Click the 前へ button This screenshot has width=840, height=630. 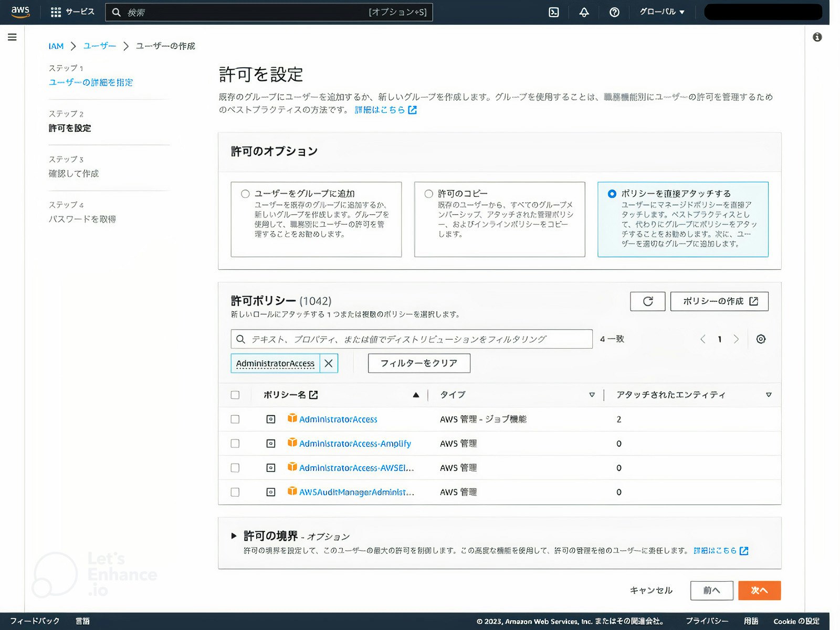click(x=711, y=591)
